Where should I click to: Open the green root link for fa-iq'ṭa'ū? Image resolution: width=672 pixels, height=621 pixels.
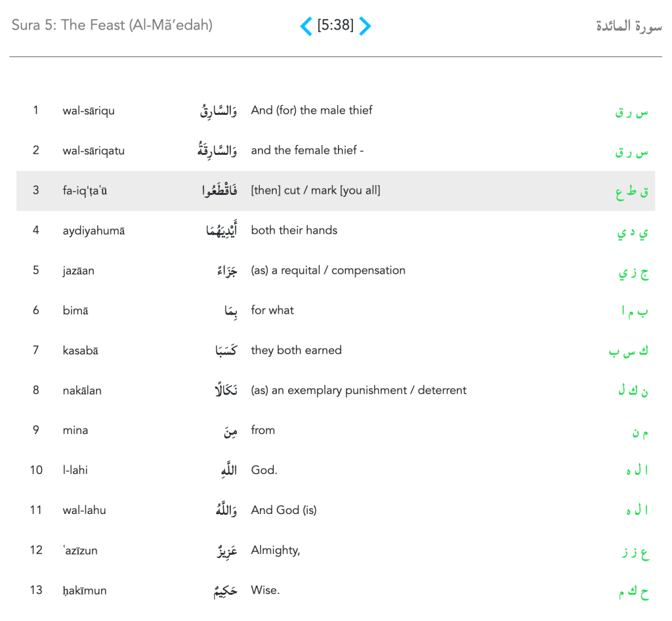(x=632, y=192)
